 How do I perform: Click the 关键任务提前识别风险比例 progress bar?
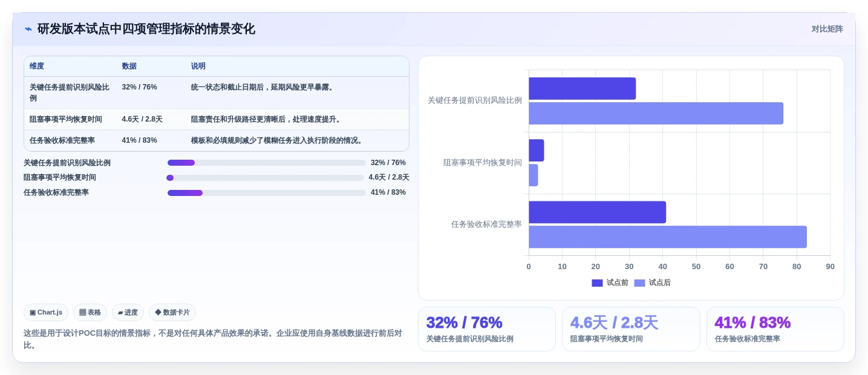click(267, 163)
